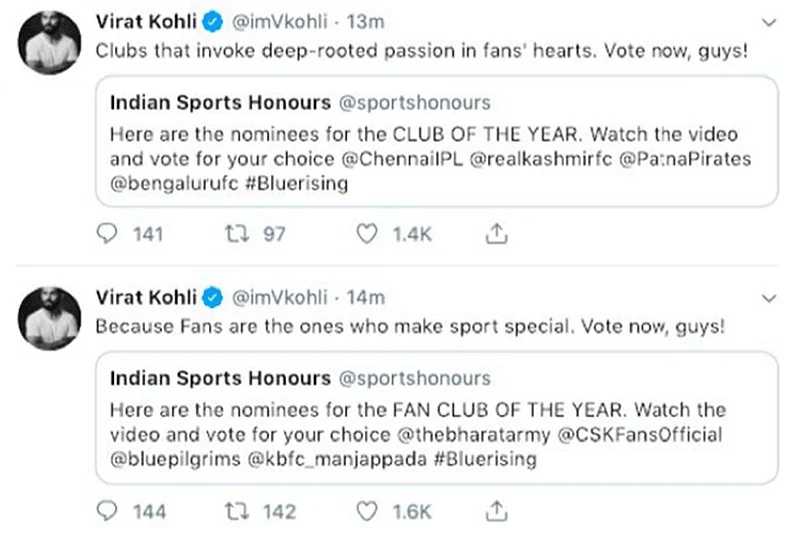The image size is (801, 534).
Task: Open the second tweet's options chevron
Action: tap(768, 299)
